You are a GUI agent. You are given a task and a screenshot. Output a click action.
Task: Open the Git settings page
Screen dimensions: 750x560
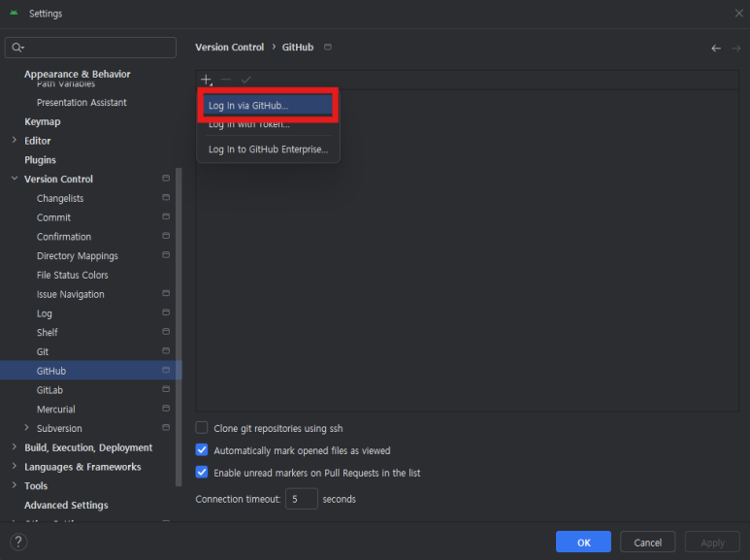(43, 351)
